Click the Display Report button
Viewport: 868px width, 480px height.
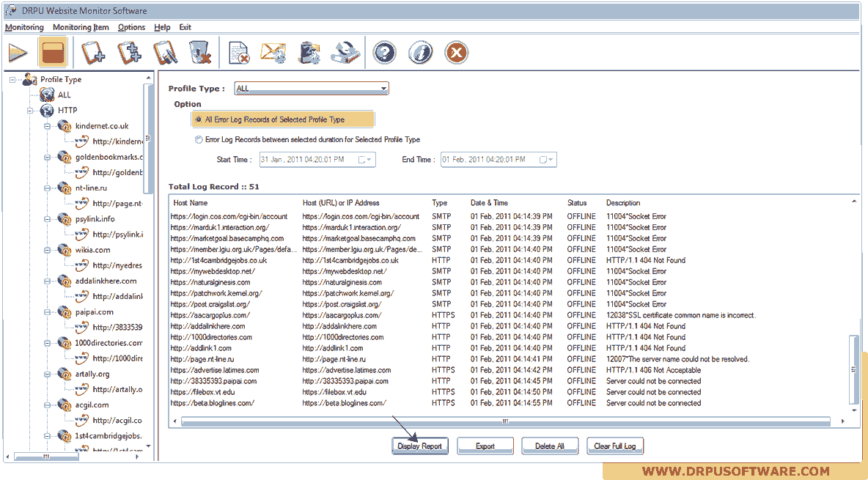419,446
